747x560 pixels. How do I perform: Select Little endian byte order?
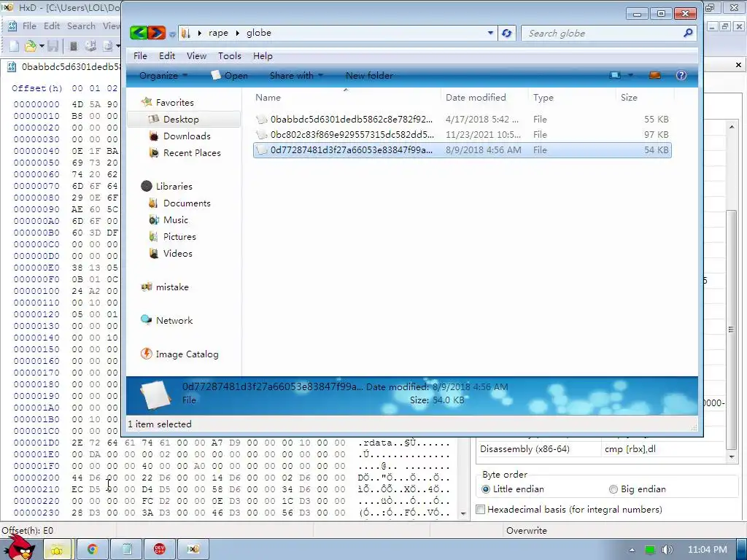(513, 489)
